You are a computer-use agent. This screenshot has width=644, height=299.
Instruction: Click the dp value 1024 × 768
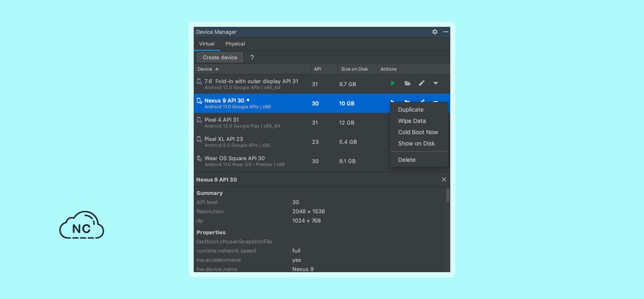[x=307, y=221]
